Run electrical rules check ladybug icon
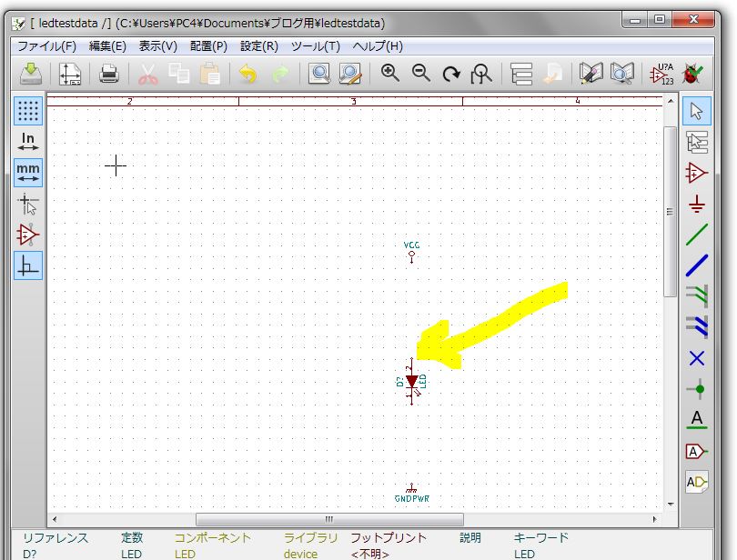The width and height of the screenshot is (737, 560). click(x=692, y=74)
